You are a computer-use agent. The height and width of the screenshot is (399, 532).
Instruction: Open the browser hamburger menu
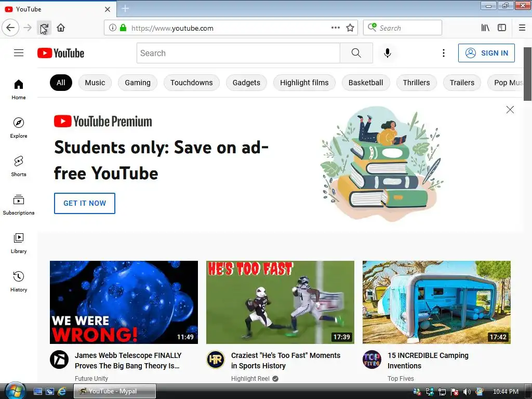[x=522, y=28]
